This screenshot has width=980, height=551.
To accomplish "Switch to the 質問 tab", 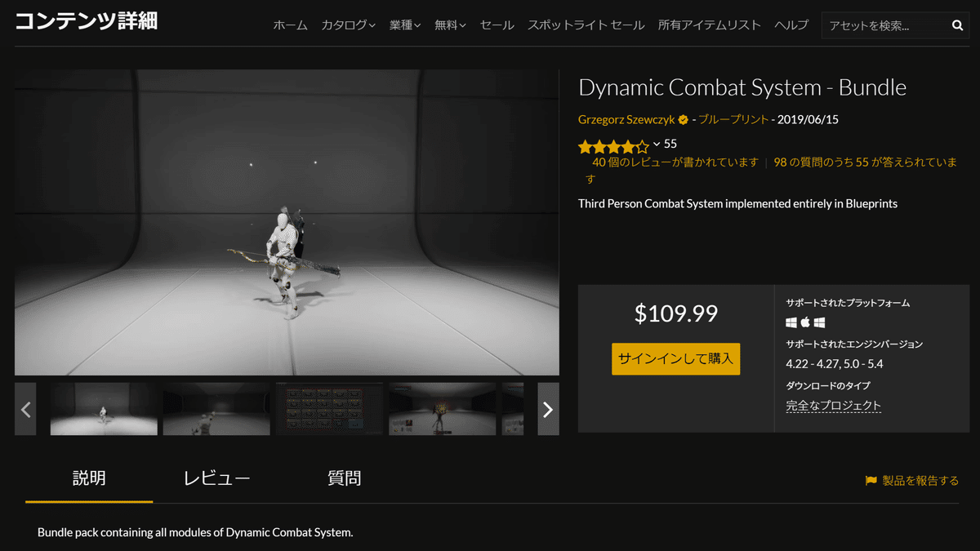I will click(342, 478).
